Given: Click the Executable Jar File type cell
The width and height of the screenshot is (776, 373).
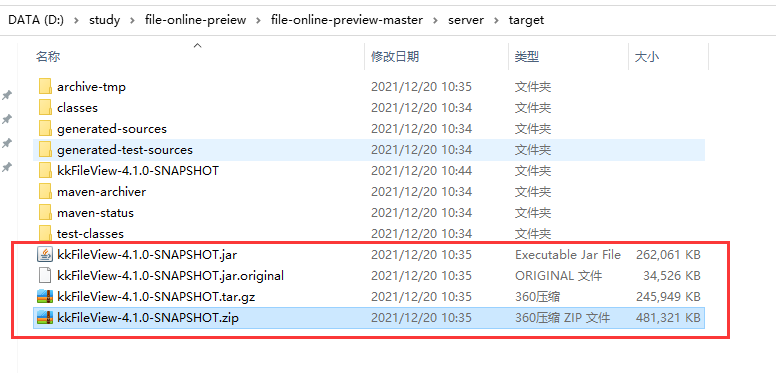Looking at the screenshot, I should [568, 255].
